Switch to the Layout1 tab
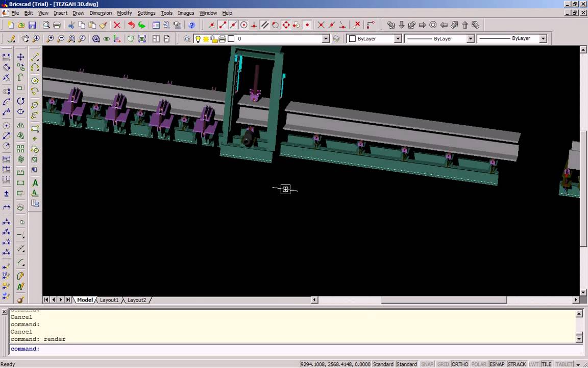Screen dimensions: 588x368 coord(109,300)
